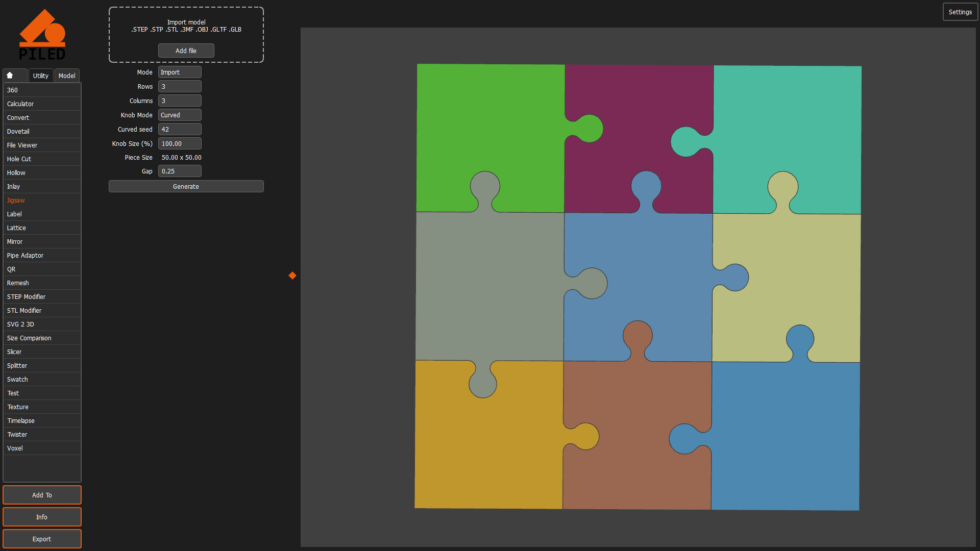
Task: Edit the Knob Size percentage field
Action: click(x=180, y=144)
